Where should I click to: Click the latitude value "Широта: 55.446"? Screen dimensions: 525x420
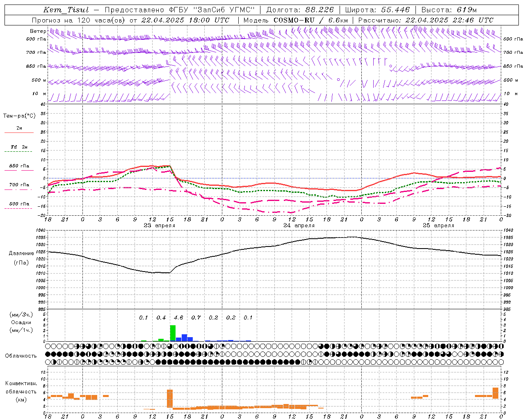point(377,10)
